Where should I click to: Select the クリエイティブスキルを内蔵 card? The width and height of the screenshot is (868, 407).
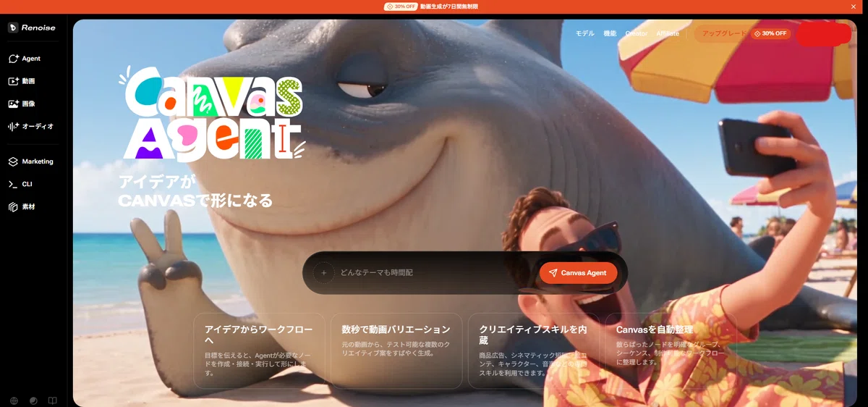(x=534, y=351)
